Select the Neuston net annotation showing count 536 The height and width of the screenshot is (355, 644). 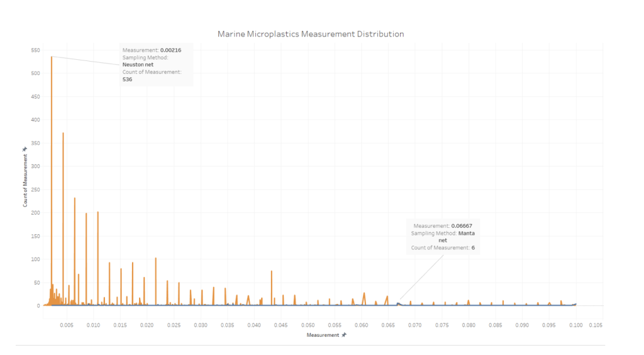coord(156,65)
